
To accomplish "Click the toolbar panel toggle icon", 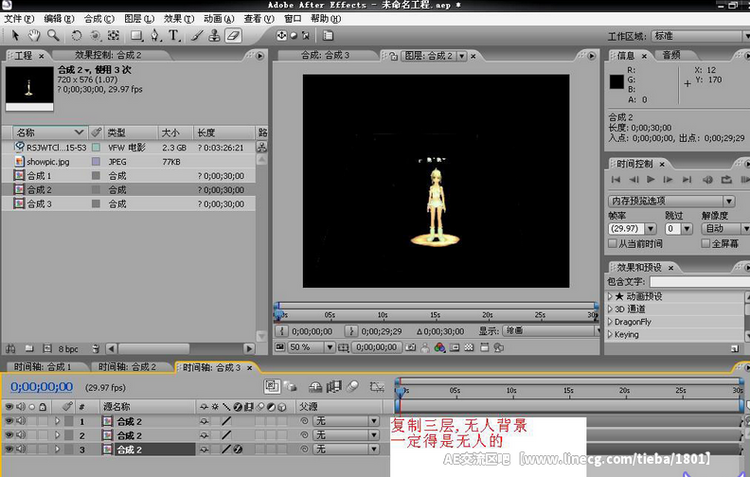I will coord(328,36).
